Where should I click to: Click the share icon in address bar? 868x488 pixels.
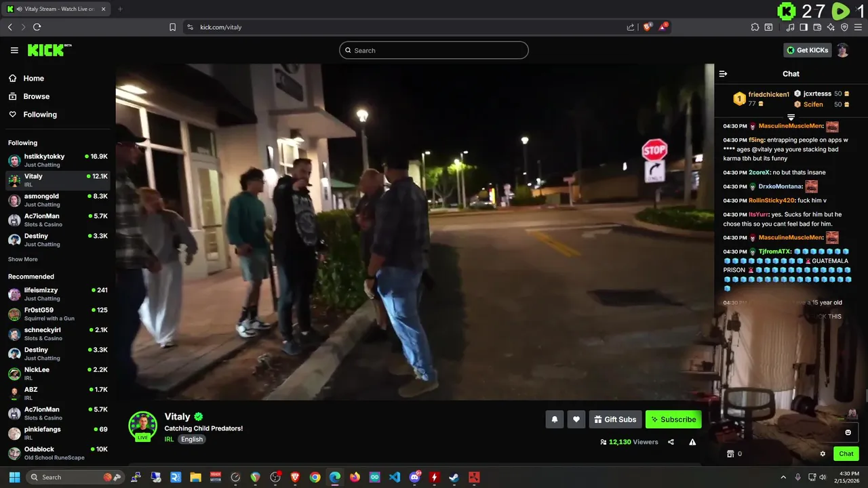pyautogui.click(x=631, y=27)
